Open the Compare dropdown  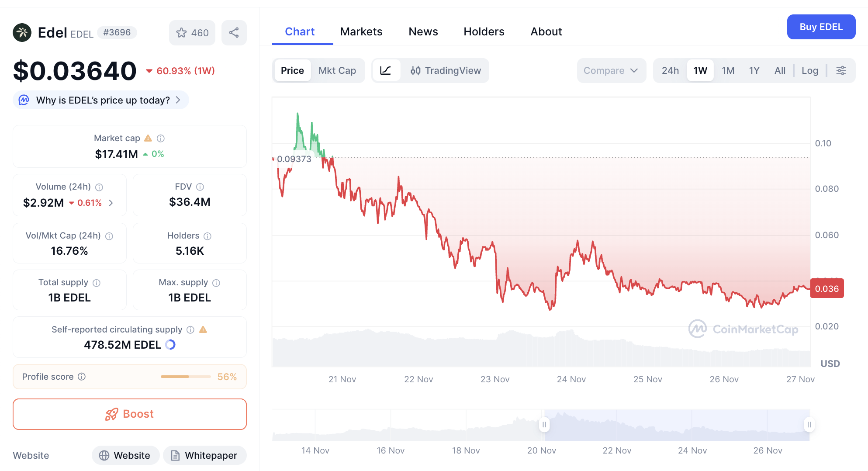(611, 70)
